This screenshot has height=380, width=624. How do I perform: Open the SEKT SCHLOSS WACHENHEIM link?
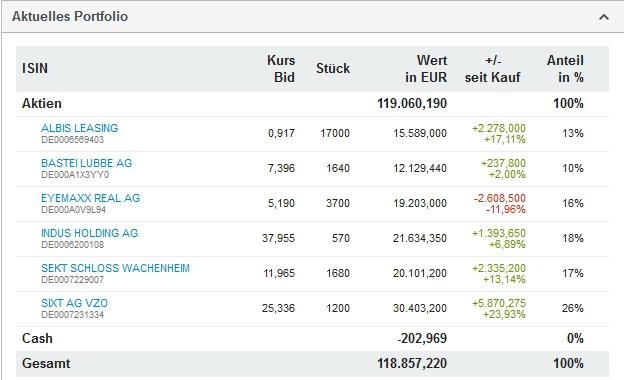coord(115,268)
